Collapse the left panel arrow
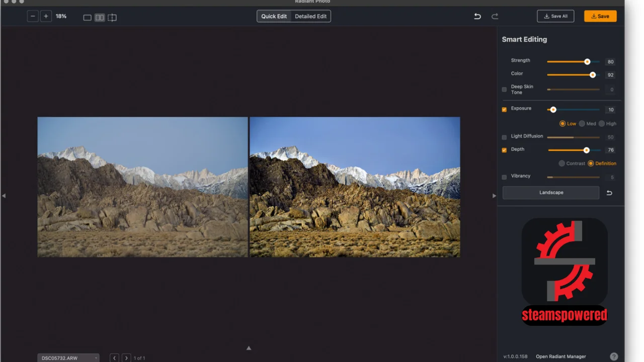Viewport: 644px width, 362px height. 4,196
